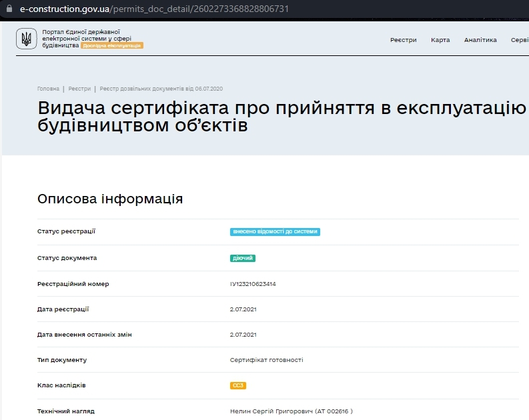
Task: Click the Тип документу label
Action: tap(62, 359)
